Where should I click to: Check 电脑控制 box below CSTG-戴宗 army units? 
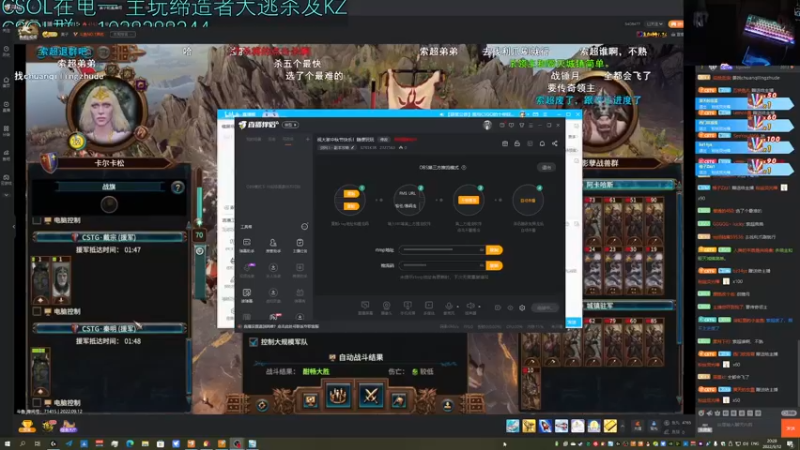[x=37, y=311]
